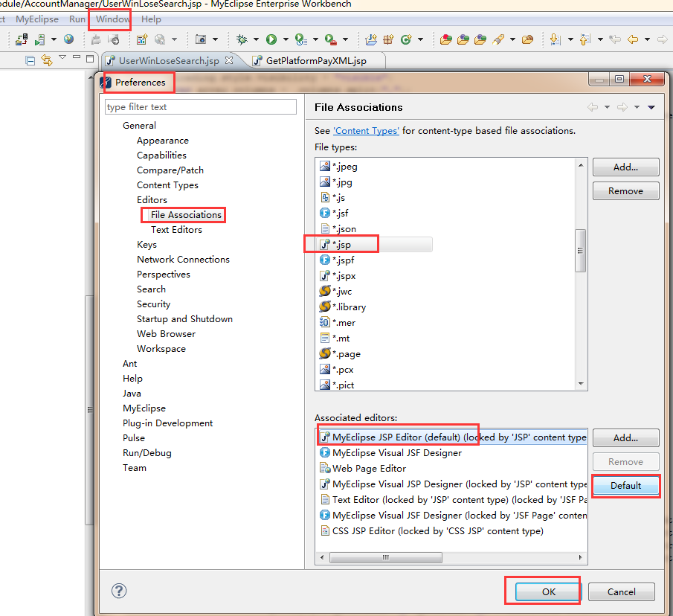
Task: Click the Previous Annotation up-arrow icon
Action: click(x=585, y=39)
